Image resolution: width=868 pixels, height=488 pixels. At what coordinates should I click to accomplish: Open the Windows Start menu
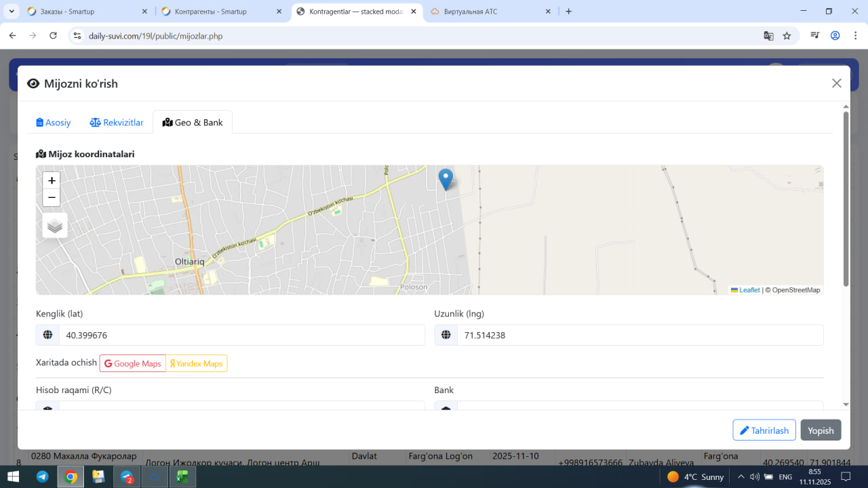click(14, 476)
